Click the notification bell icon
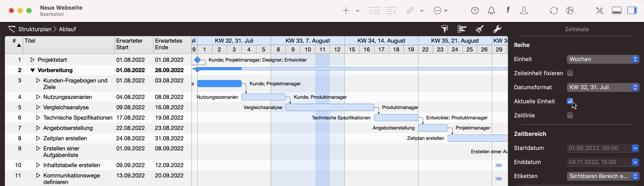This screenshot has height=186, width=644. tap(491, 11)
